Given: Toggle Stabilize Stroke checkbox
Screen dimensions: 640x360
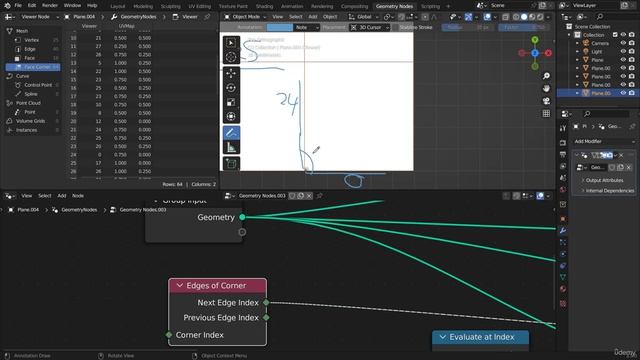Looking at the screenshot, I should 395,27.
